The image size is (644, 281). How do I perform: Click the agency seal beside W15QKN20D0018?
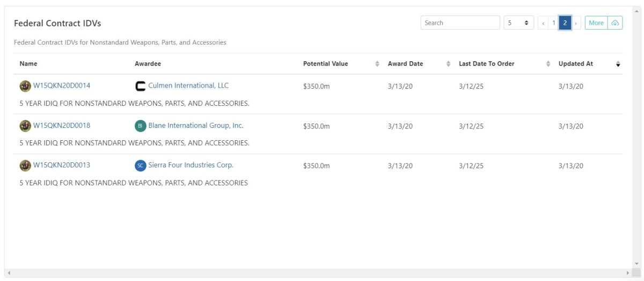(x=25, y=126)
